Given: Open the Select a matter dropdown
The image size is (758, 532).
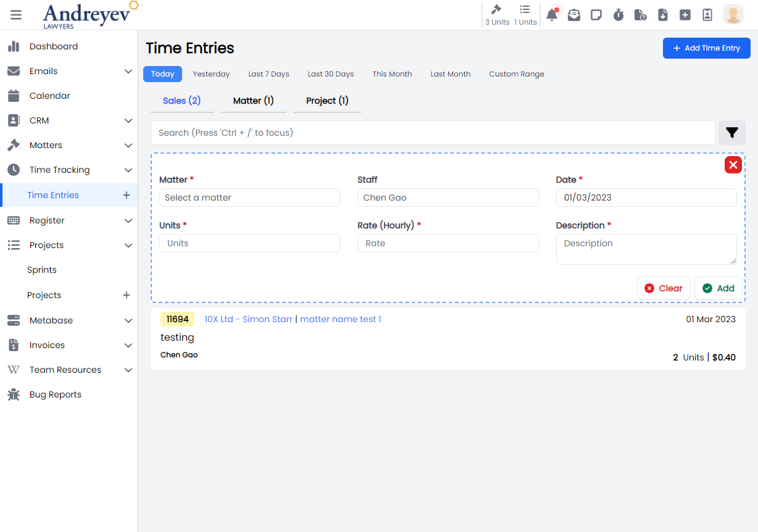Looking at the screenshot, I should coord(249,197).
